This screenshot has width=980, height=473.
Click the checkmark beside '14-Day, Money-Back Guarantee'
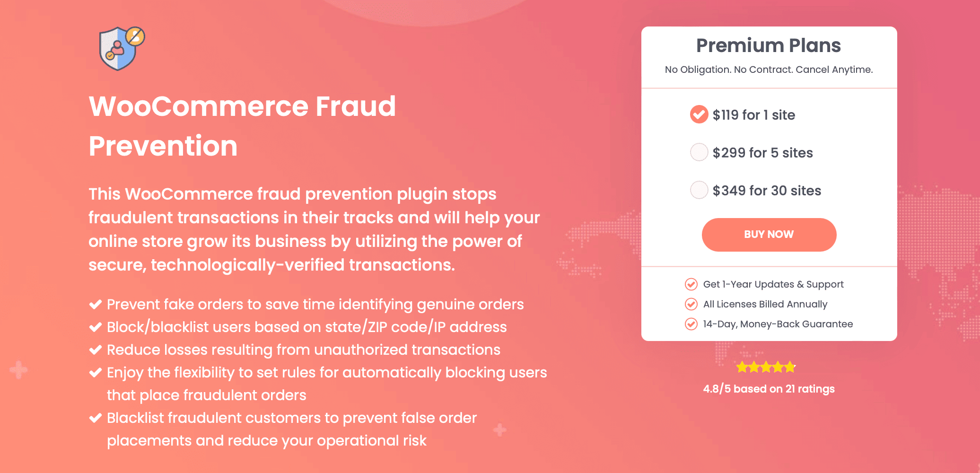691,324
